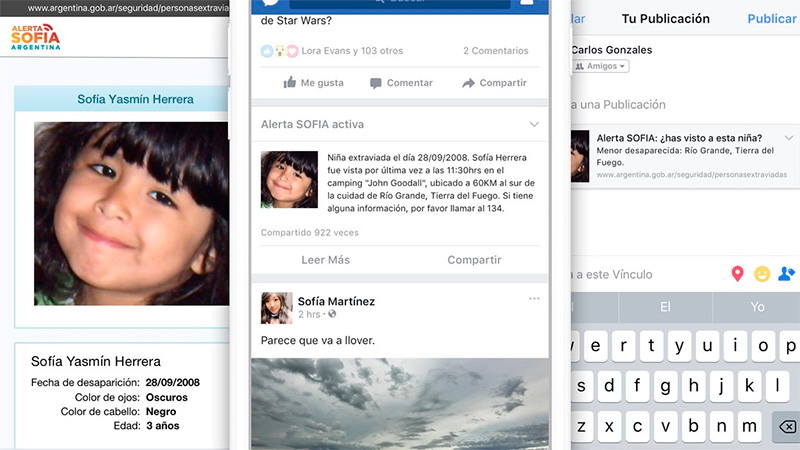The image size is (800, 450).
Task: Tap the 't' key on keyboard
Action: (x=652, y=346)
